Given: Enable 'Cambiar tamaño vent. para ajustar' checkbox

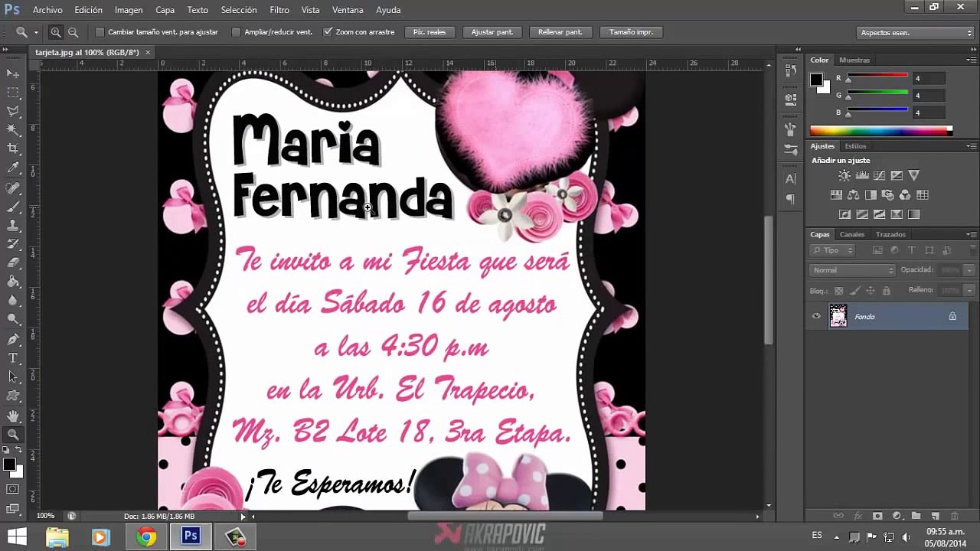Looking at the screenshot, I should coord(100,32).
